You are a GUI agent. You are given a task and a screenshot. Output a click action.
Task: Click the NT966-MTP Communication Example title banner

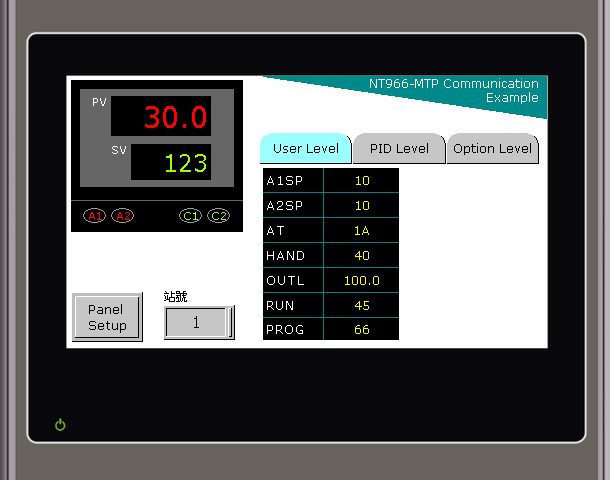[453, 91]
